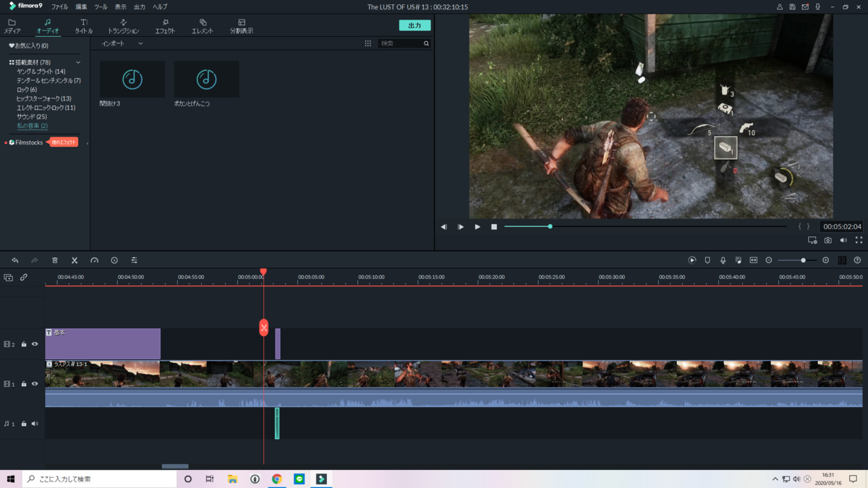Image resolution: width=868 pixels, height=488 pixels.
Task: Switch to the トランジション tab
Action: pyautogui.click(x=123, y=27)
